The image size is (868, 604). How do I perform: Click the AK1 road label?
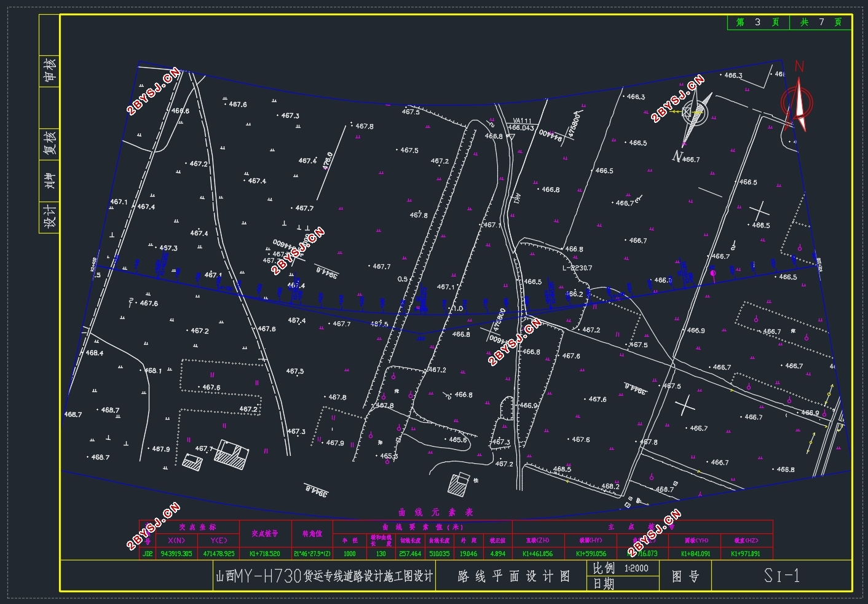(517, 198)
